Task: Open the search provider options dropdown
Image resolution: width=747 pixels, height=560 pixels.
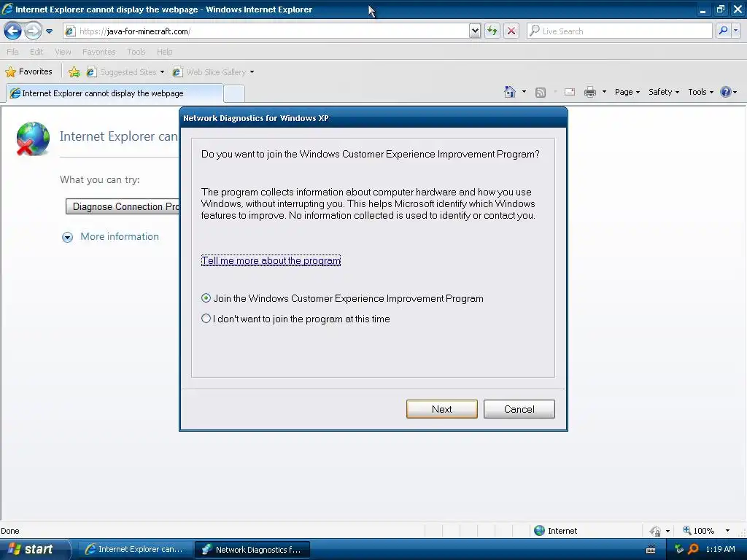Action: (x=736, y=31)
